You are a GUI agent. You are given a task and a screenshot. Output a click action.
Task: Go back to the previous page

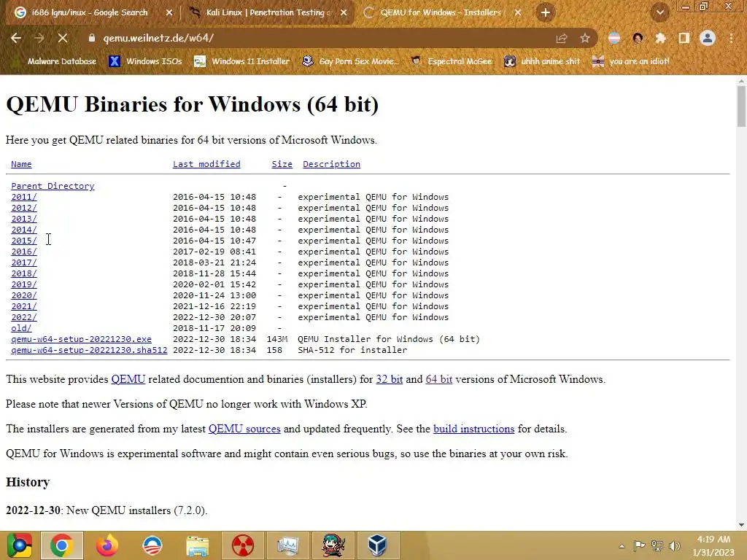pos(16,38)
